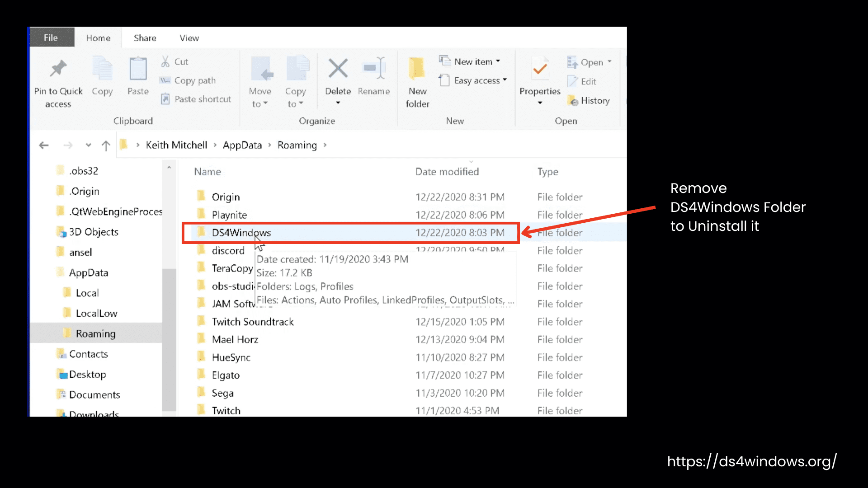Click the Cut scissors icon
The height and width of the screenshot is (488, 868).
[x=165, y=61]
